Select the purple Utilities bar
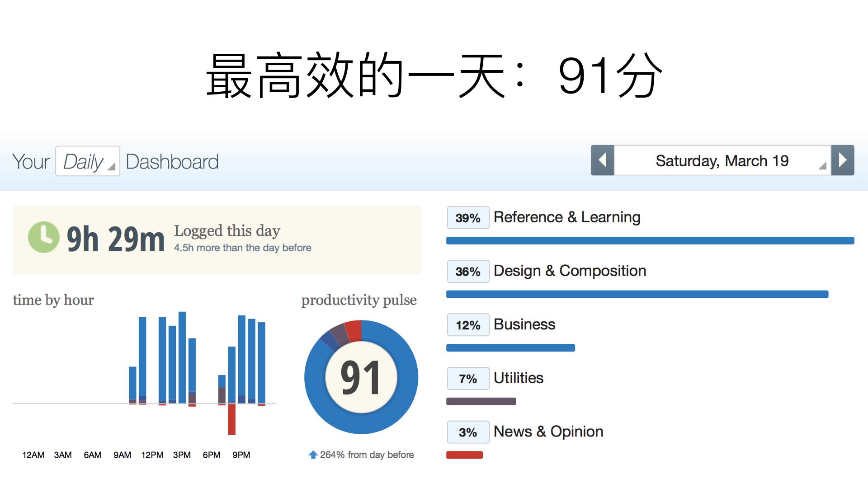The height and width of the screenshot is (488, 868). click(x=481, y=401)
